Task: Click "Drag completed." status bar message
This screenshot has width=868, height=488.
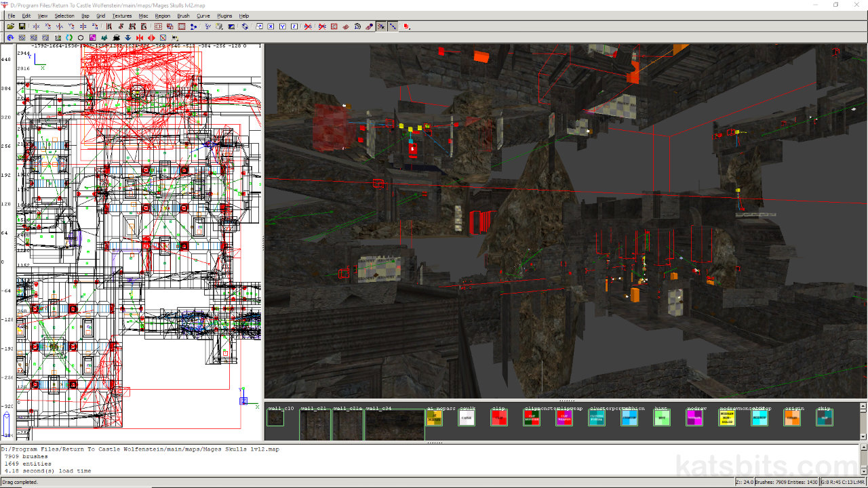Action: point(20,482)
